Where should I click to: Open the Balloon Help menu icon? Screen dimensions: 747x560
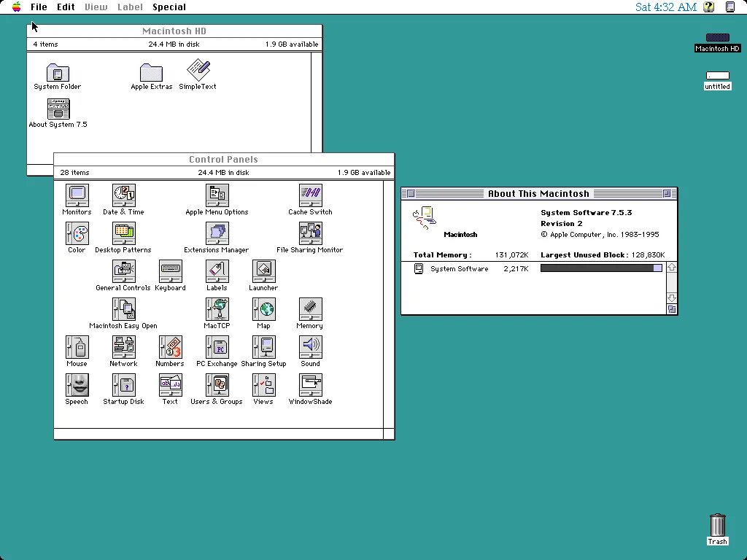[709, 7]
